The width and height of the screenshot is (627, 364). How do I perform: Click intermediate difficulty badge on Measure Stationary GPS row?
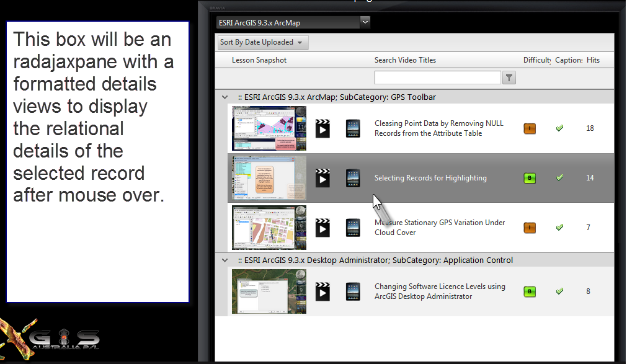coord(530,228)
